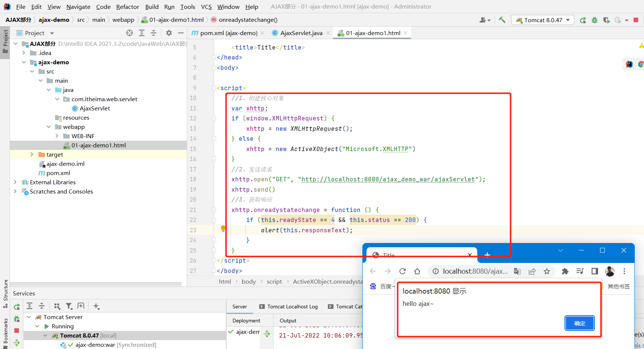The width and height of the screenshot is (644, 349).
Task: Open the browser translate icon
Action: (x=517, y=271)
